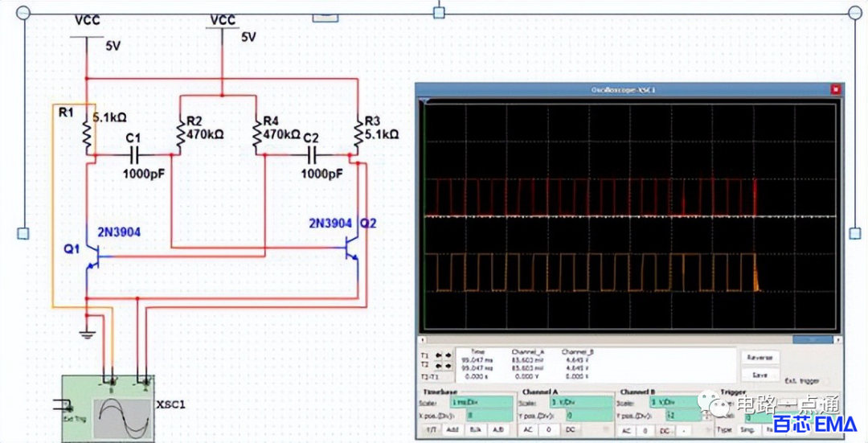Click the XSC1 label text

[170, 404]
